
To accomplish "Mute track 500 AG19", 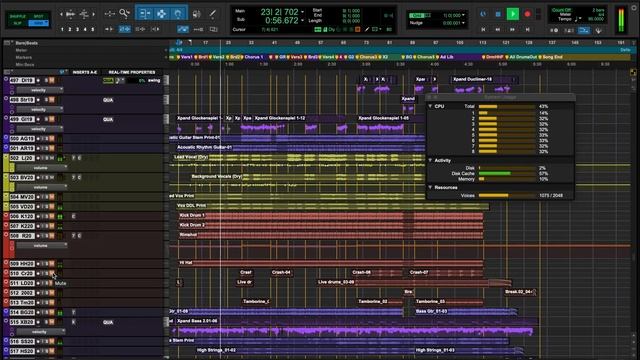I will click(52, 139).
